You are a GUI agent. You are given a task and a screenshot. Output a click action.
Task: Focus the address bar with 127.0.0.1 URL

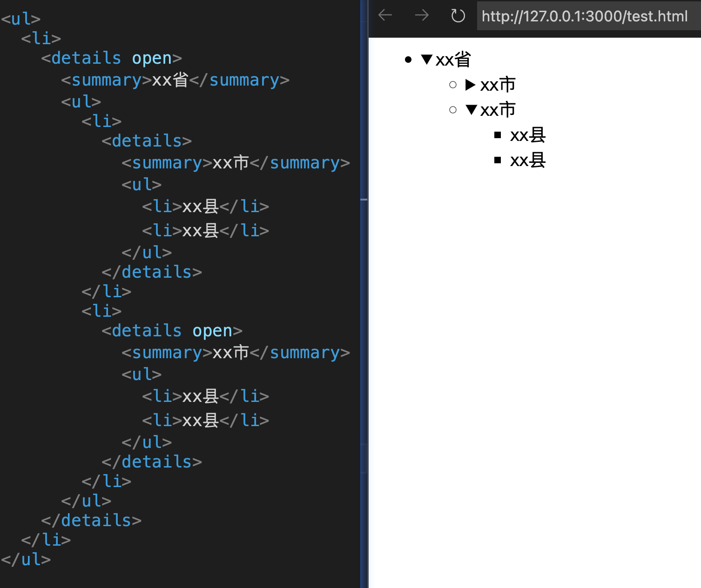tap(588, 16)
